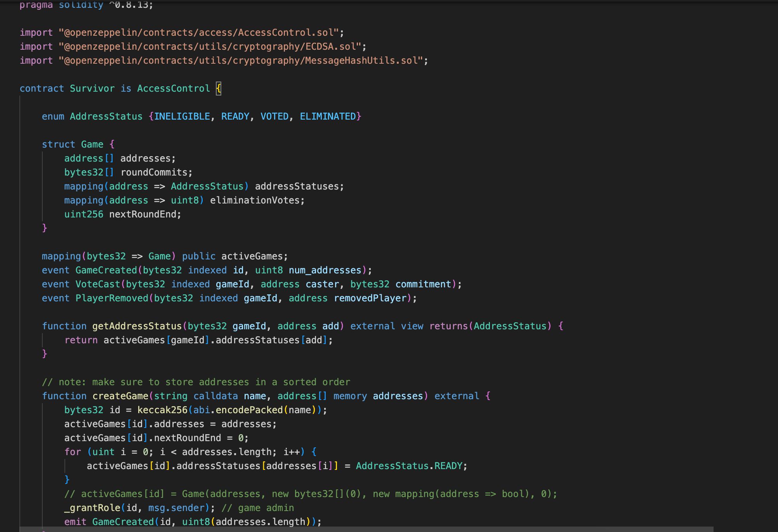Click the MessageHashUtils.sol import path
Screen dimensions: 778x532
[x=241, y=61]
